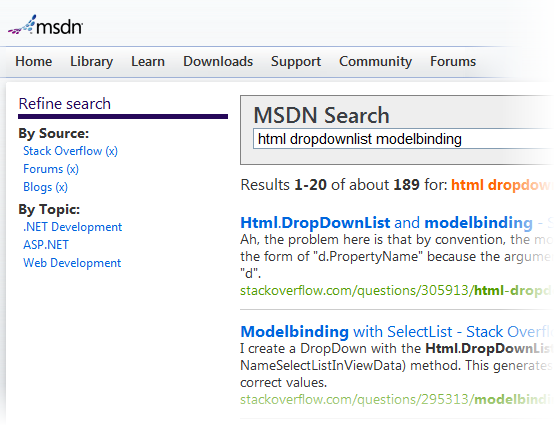Select Support in navigation bar
555x426 pixels.
click(296, 62)
